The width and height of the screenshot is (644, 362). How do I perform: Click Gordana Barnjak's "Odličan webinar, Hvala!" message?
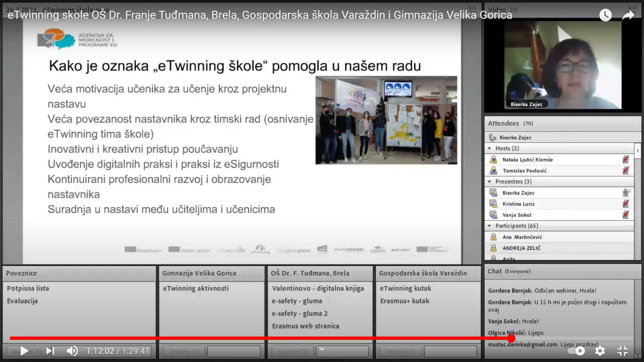[x=542, y=291]
